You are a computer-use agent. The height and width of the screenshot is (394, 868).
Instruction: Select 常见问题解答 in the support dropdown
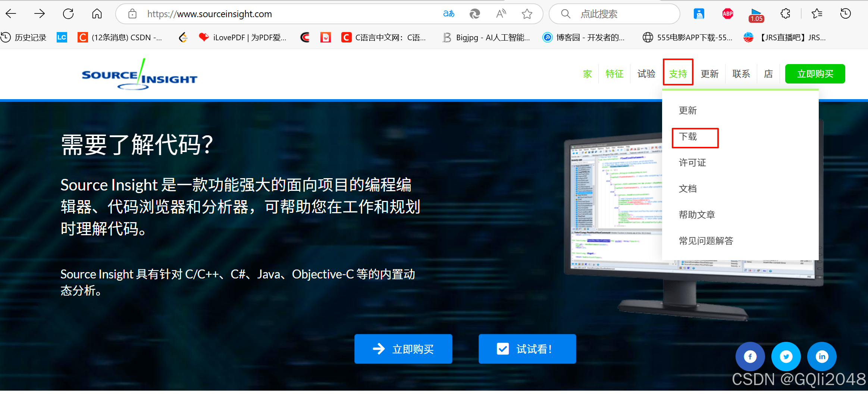tap(706, 241)
